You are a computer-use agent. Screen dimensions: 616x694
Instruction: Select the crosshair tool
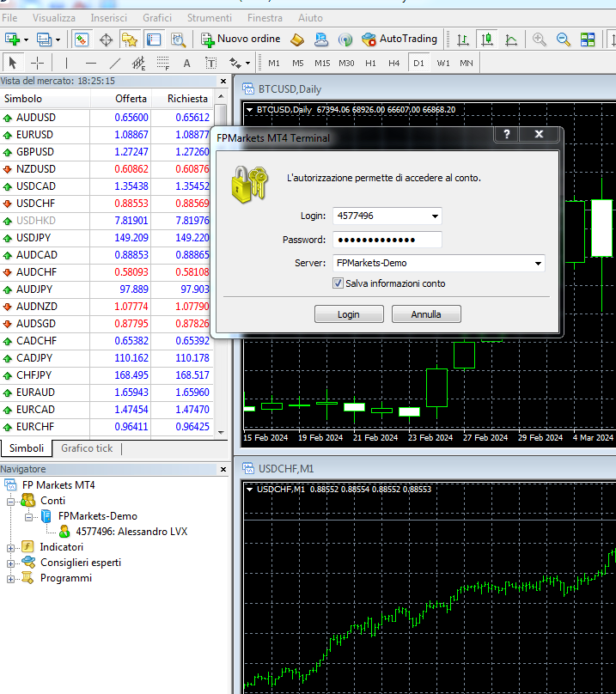(37, 63)
